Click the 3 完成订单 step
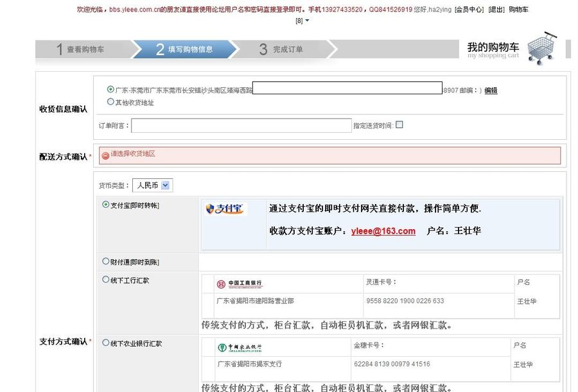Image resolution: width=578 pixels, height=392 pixels. pos(283,48)
